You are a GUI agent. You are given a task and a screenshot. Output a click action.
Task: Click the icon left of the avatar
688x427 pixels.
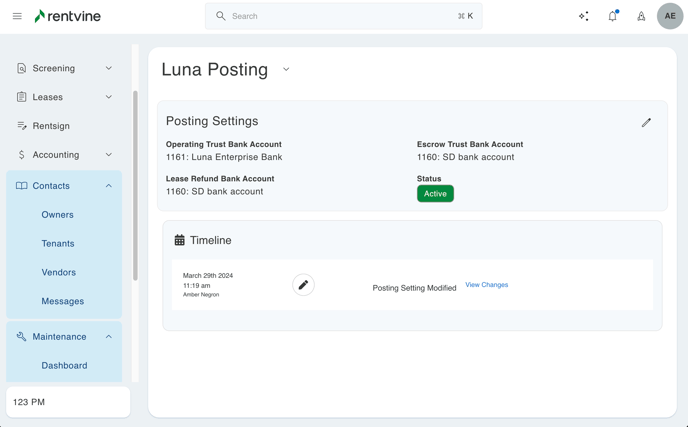tap(641, 16)
